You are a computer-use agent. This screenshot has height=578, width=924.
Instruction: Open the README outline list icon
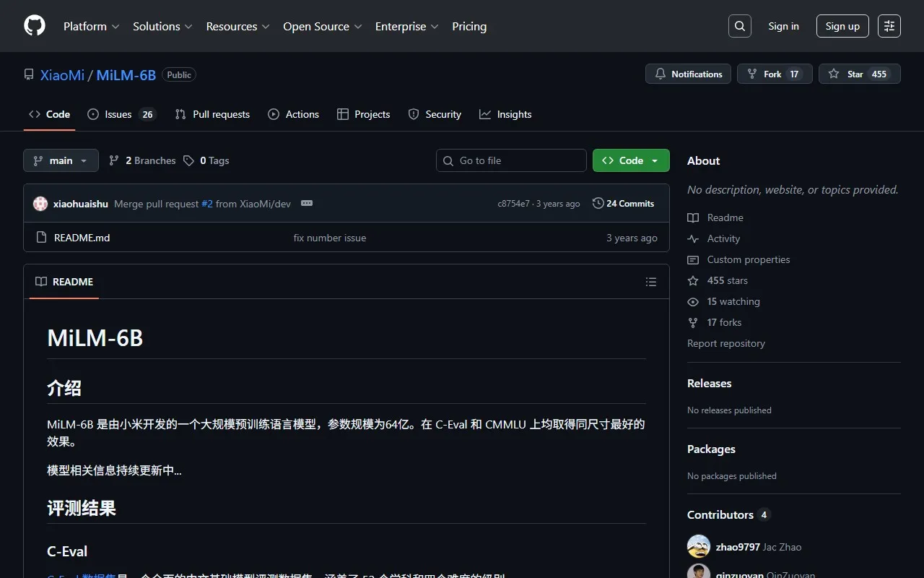click(x=651, y=282)
